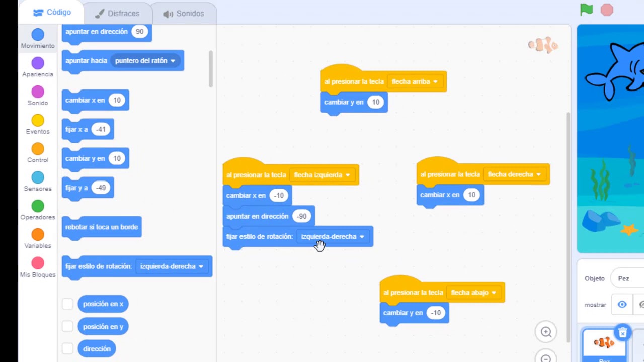This screenshot has height=362, width=644.
Task: Open rotation style dropdown in workspace script
Action: click(333, 237)
